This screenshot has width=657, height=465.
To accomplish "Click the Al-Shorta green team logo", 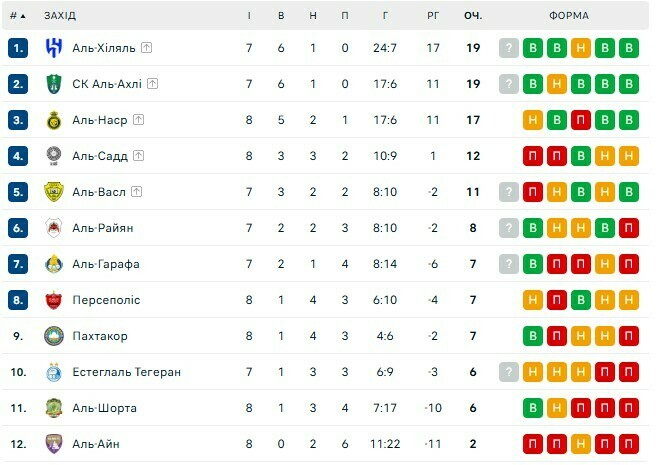I will pos(54,408).
